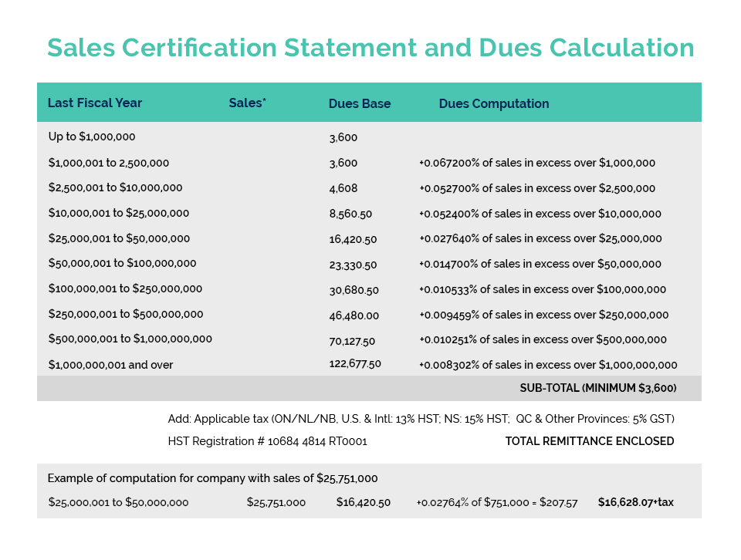Select the $1,000,000,001 and over row
This screenshot has width=741, height=560.
(x=110, y=364)
